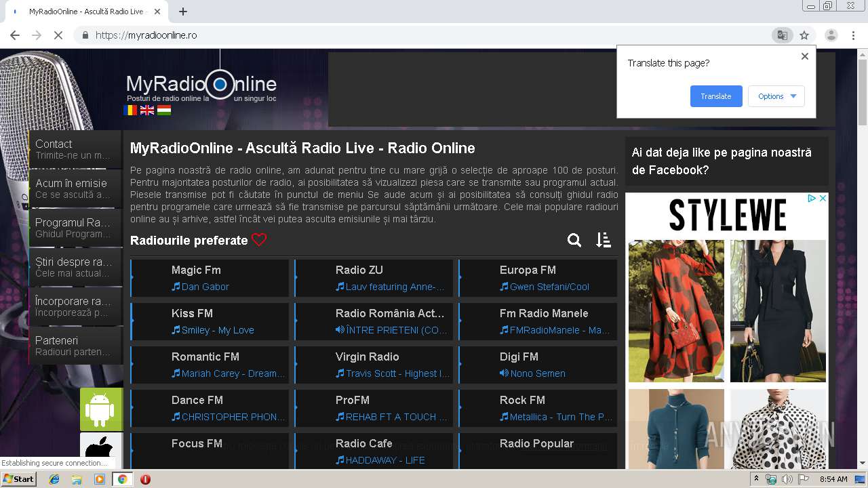Image resolution: width=868 pixels, height=488 pixels.
Task: Open the Apple app download icon
Action: 101,450
